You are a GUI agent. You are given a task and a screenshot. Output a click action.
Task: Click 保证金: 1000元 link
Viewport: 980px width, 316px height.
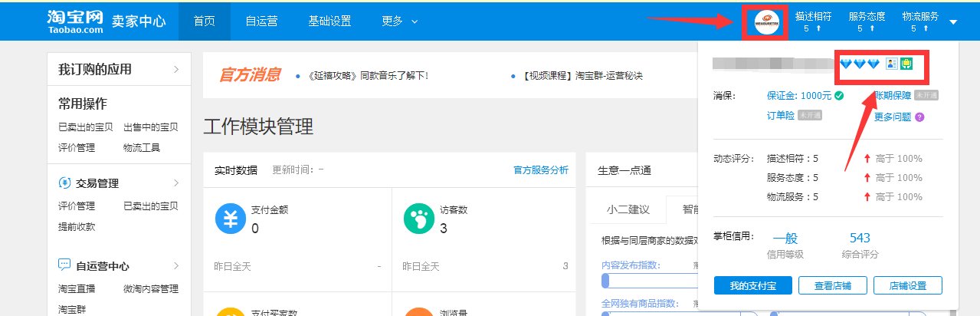[799, 96]
